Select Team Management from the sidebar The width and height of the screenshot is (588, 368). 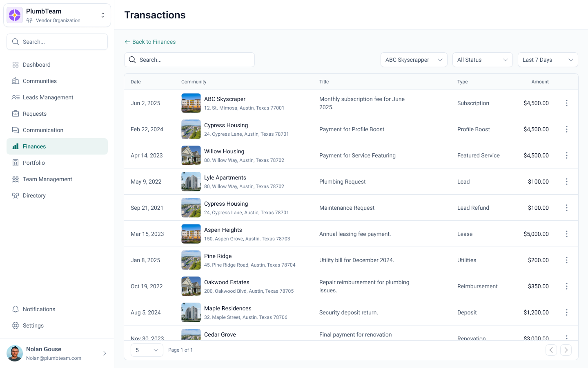[47, 179]
